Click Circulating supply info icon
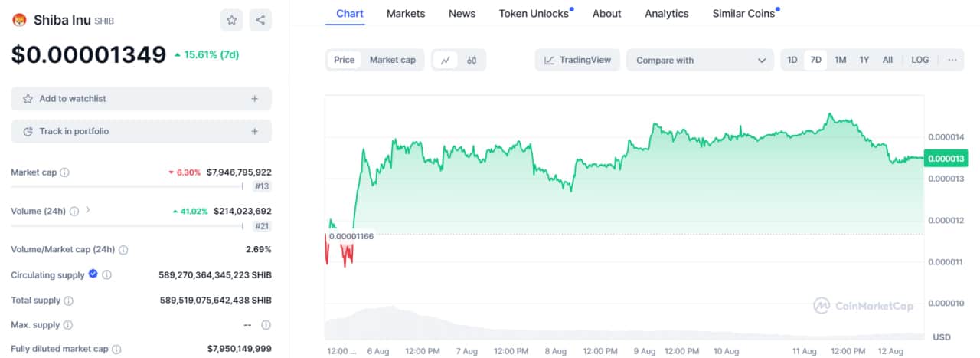 pos(107,274)
